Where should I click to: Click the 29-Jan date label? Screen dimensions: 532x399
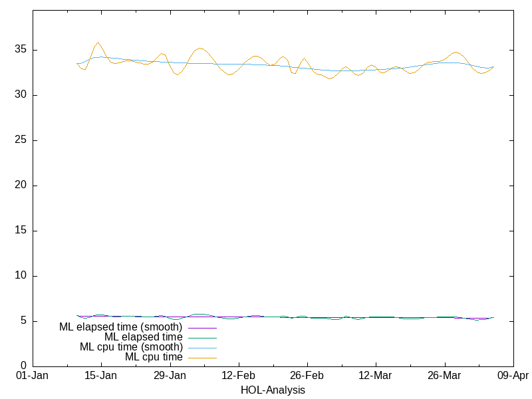coord(170,376)
